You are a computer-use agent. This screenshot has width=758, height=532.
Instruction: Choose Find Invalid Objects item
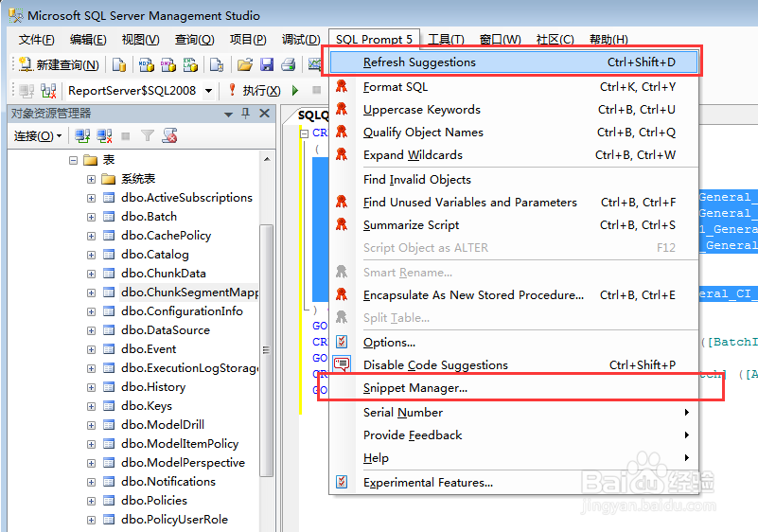point(514,180)
